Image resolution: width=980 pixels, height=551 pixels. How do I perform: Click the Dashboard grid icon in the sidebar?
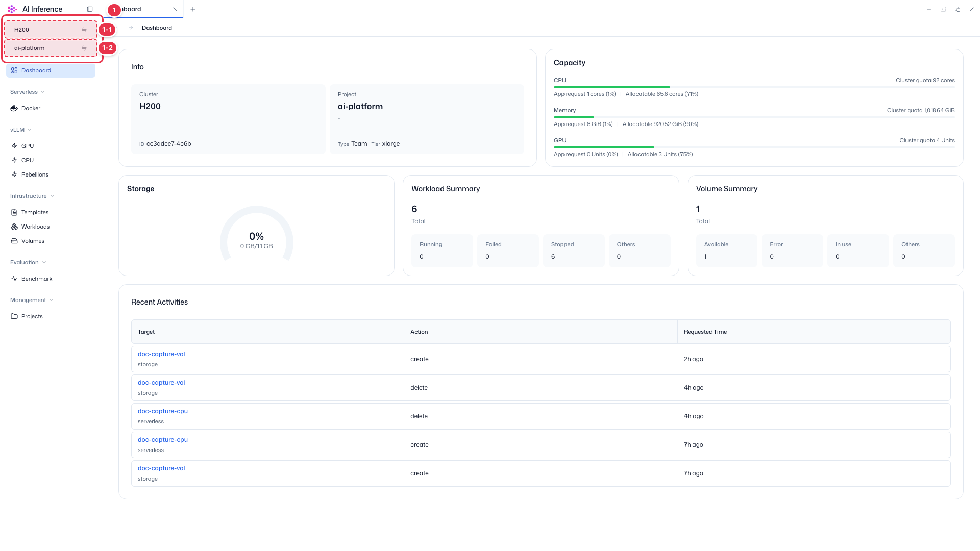(14, 70)
